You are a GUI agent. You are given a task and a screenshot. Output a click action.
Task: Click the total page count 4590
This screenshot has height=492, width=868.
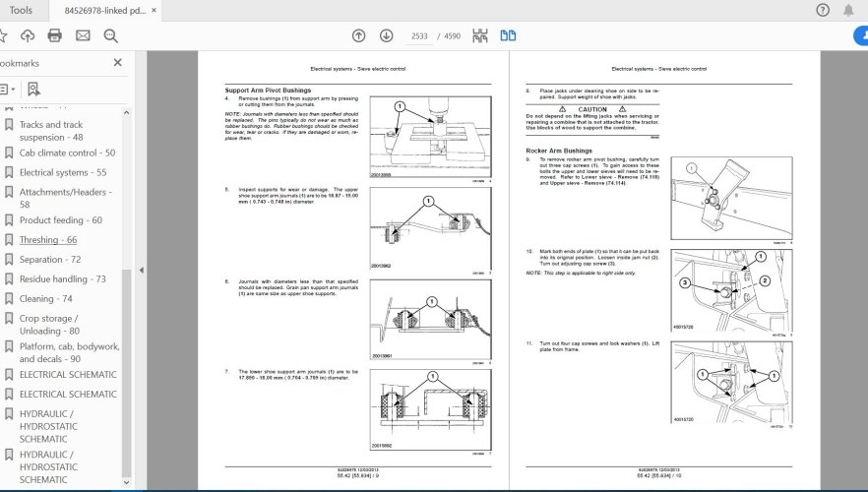pos(453,36)
